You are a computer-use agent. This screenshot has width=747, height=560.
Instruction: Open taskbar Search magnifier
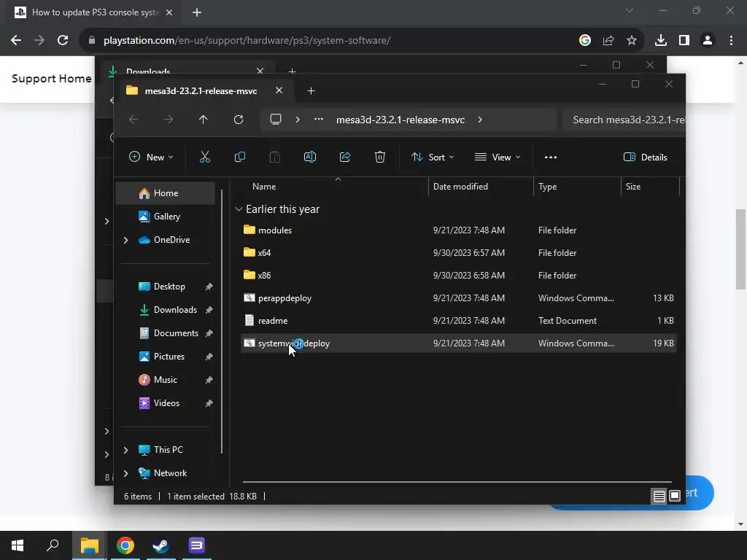pyautogui.click(x=53, y=545)
